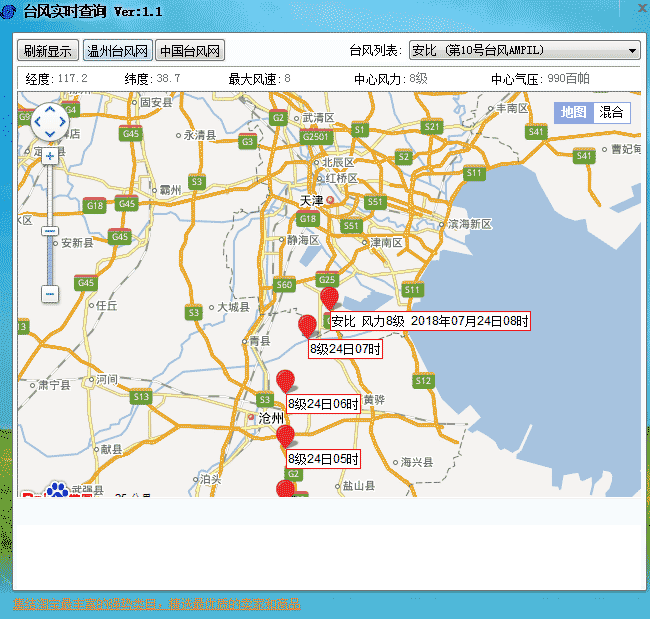Pan map left with arrow control

click(37, 121)
